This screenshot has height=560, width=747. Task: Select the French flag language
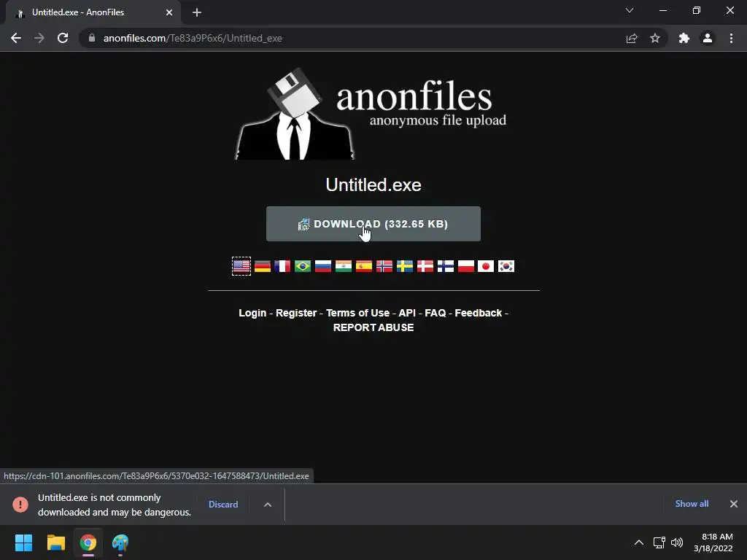pyautogui.click(x=282, y=266)
